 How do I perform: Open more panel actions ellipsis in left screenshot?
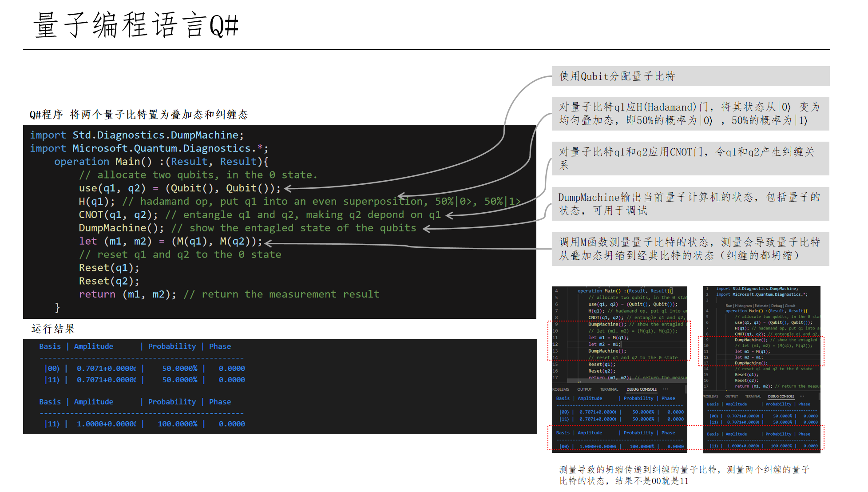coord(666,389)
